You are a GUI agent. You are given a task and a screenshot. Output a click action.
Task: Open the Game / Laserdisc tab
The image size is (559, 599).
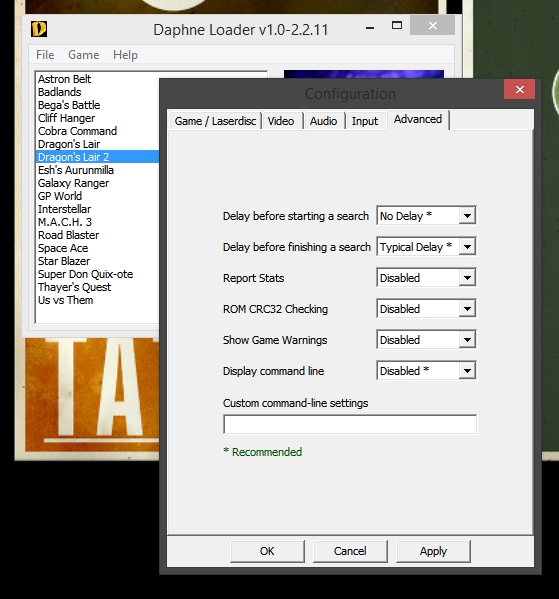[x=215, y=121]
